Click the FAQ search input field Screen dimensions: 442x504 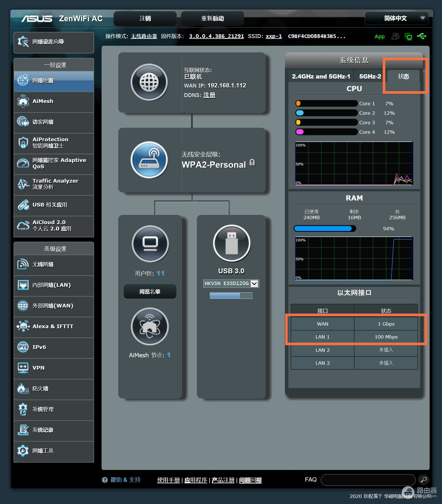click(x=368, y=480)
